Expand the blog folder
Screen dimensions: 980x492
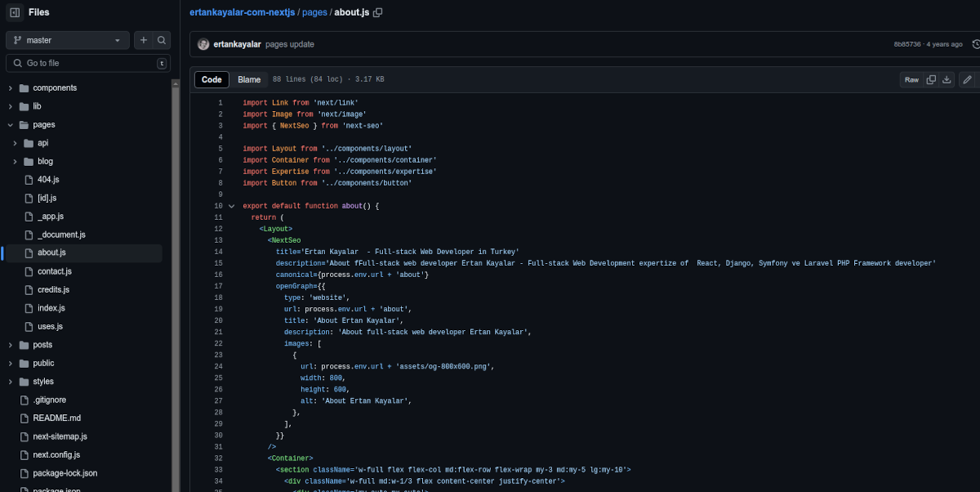point(16,161)
